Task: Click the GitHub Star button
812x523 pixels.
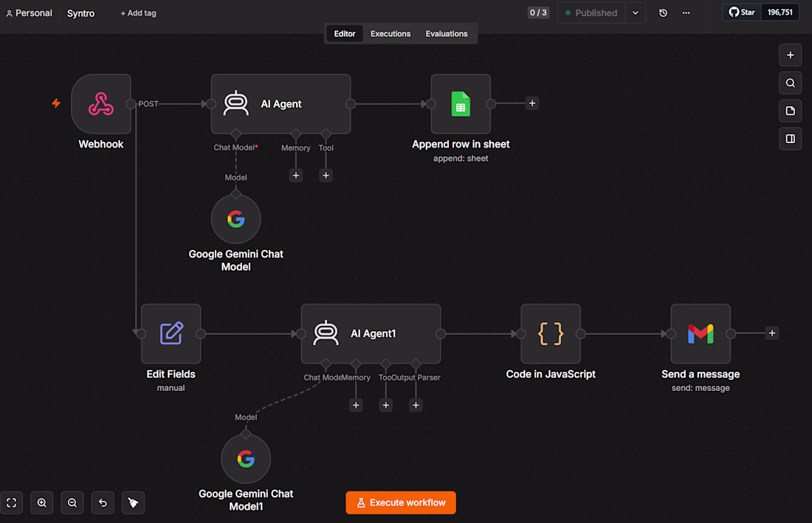Action: coord(742,13)
